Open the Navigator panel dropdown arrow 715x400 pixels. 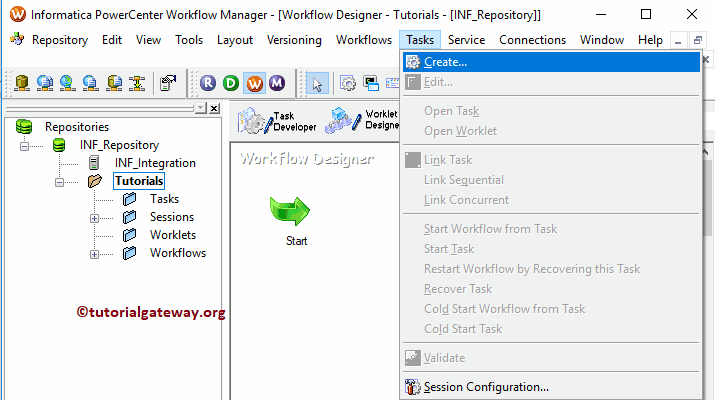(200, 108)
